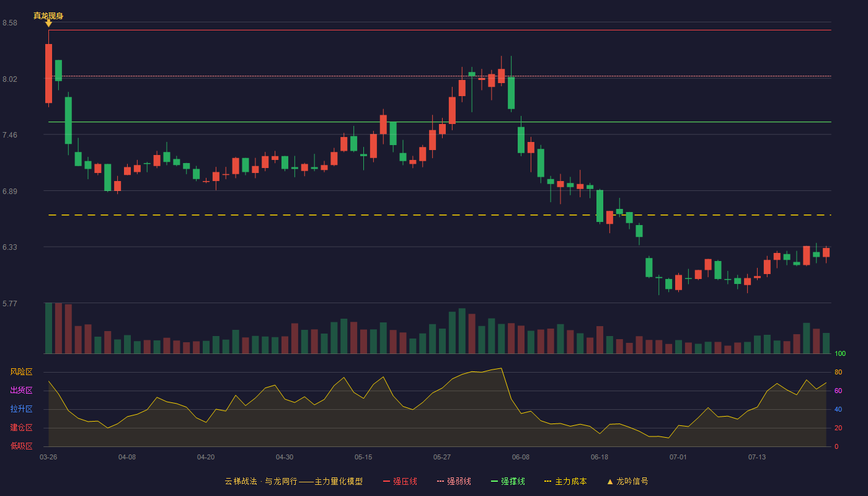This screenshot has width=868, height=496.
Task: Toggle the 强压线 legend item
Action: pos(400,481)
